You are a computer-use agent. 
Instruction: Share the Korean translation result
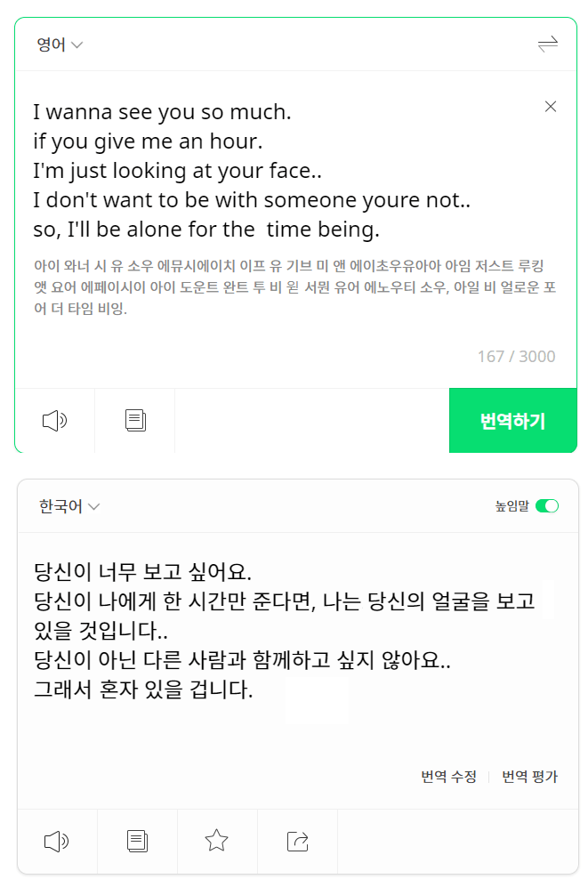(297, 841)
